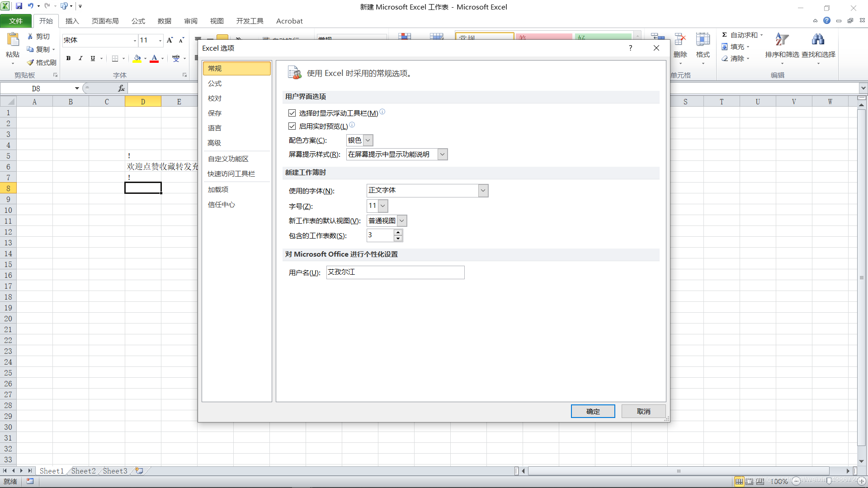Click the zoom out minus on zoom slider
868x488 pixels.
tap(796, 481)
